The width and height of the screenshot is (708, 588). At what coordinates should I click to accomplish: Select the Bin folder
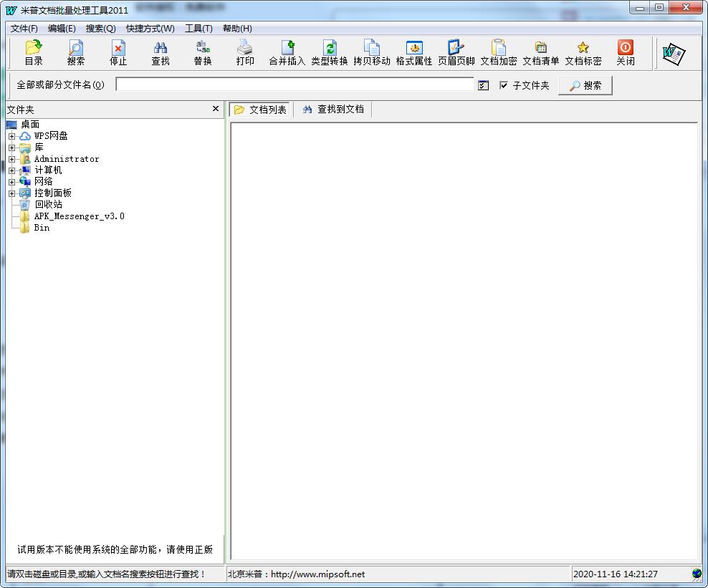tap(42, 228)
